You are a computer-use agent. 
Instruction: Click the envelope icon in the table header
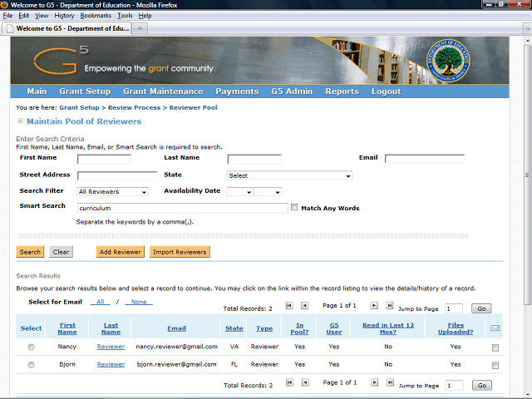point(495,328)
